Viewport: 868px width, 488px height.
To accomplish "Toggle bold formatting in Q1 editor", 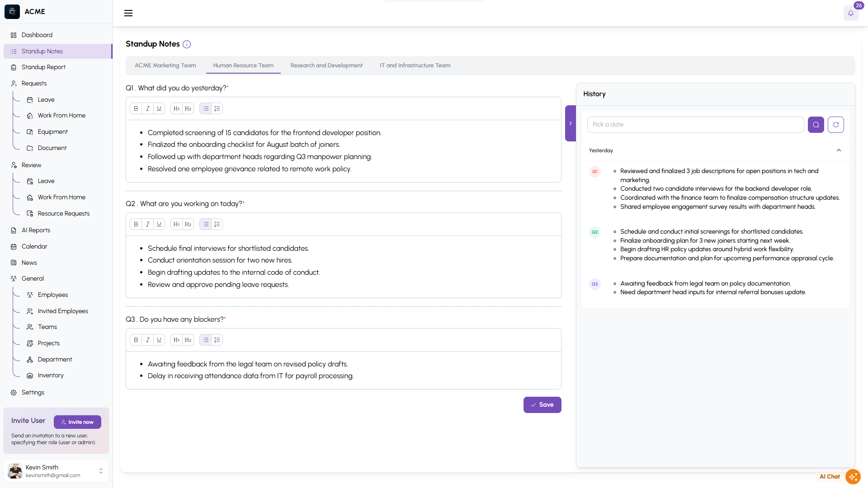I will pos(136,108).
